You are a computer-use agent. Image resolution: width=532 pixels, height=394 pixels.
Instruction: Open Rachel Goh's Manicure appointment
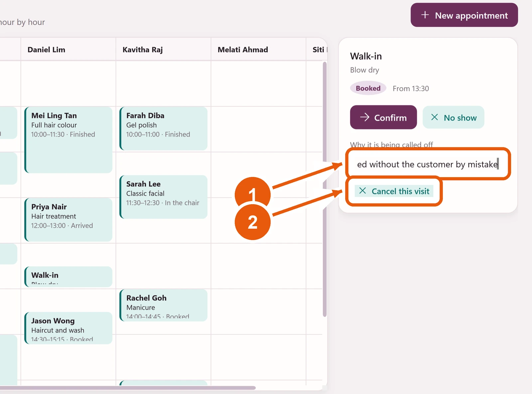point(164,305)
